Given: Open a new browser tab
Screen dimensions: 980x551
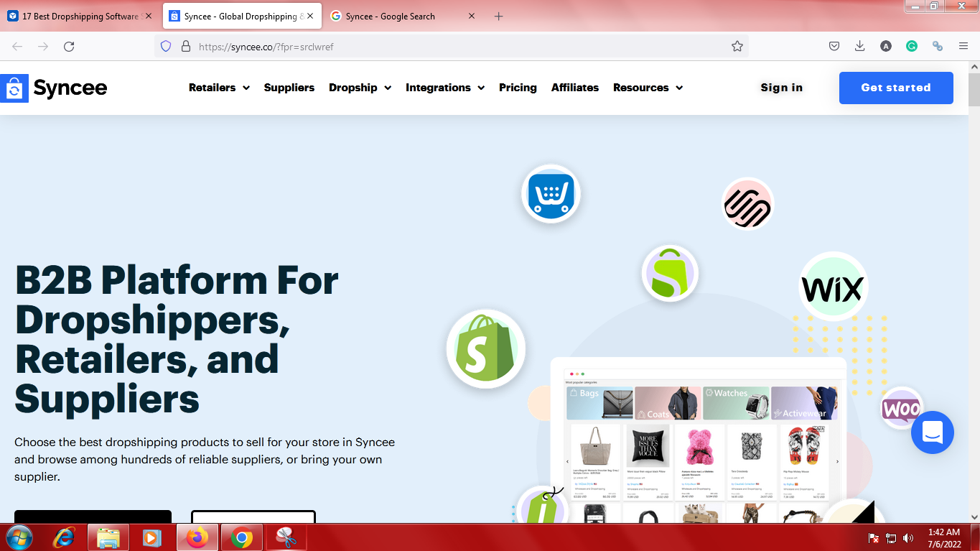Looking at the screenshot, I should [499, 17].
